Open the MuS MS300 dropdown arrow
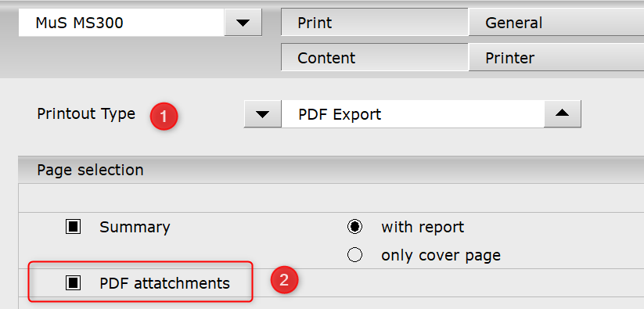Viewport: 644px width, 309px height. pos(243,23)
